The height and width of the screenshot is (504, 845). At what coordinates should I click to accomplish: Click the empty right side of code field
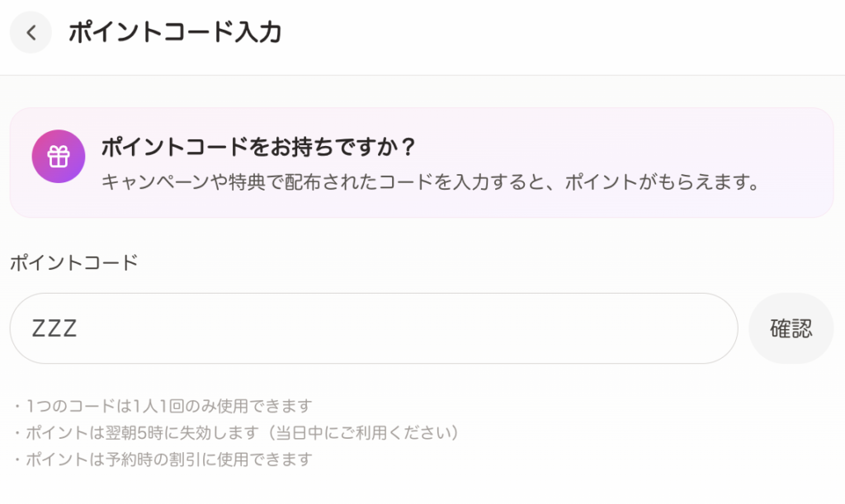point(578,328)
